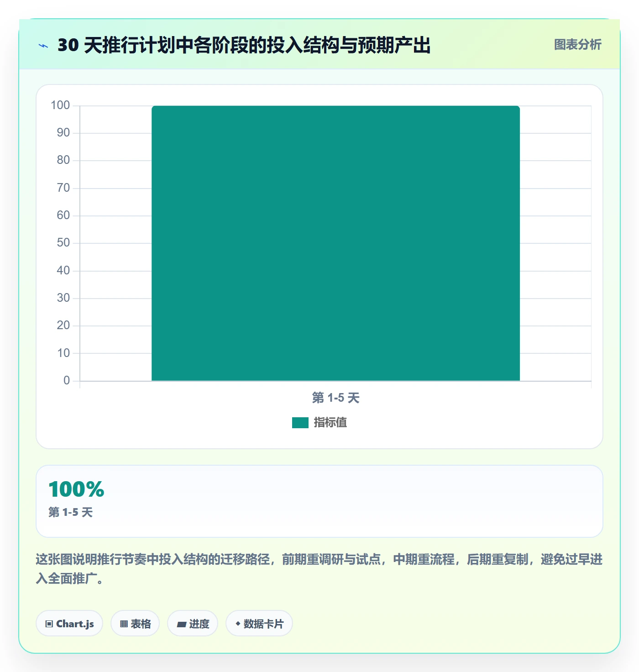
Task: Click the description paragraph starting 这张图说明
Action: 319,569
